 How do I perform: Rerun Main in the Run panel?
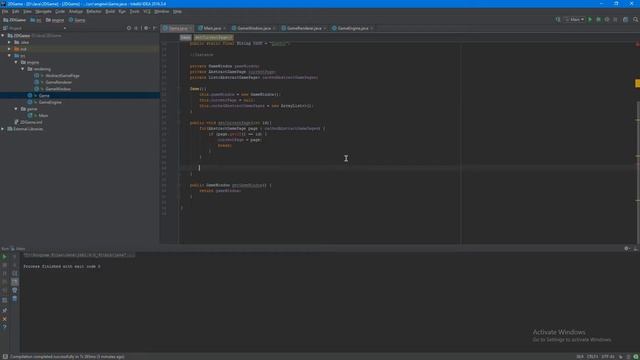pyautogui.click(x=4, y=257)
